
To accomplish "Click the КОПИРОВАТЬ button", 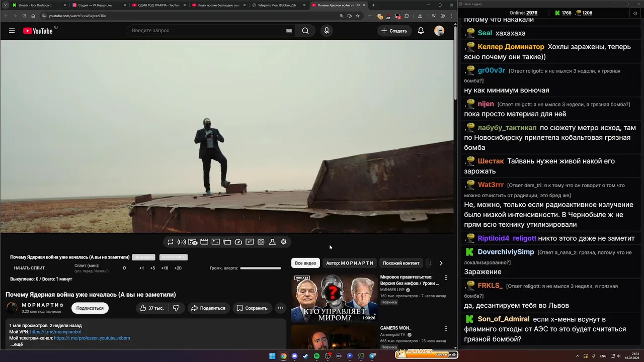I will click(x=173, y=257).
